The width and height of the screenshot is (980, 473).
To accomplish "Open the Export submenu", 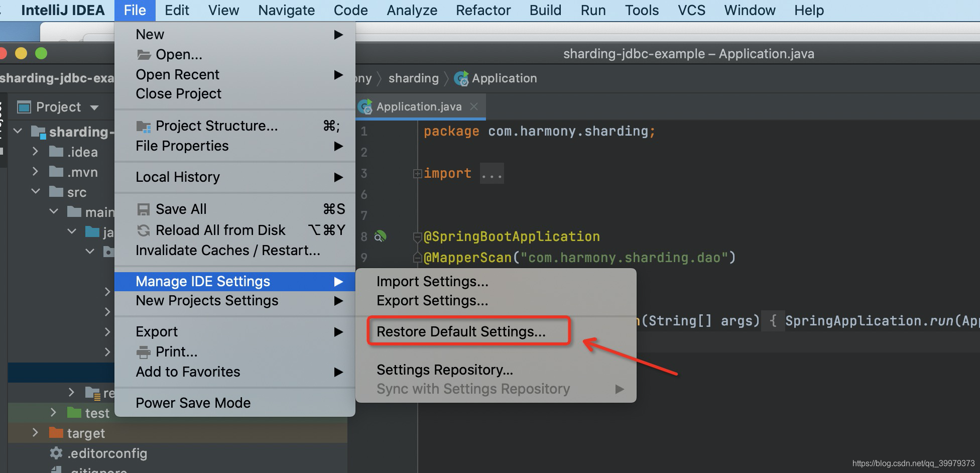I will tap(235, 331).
